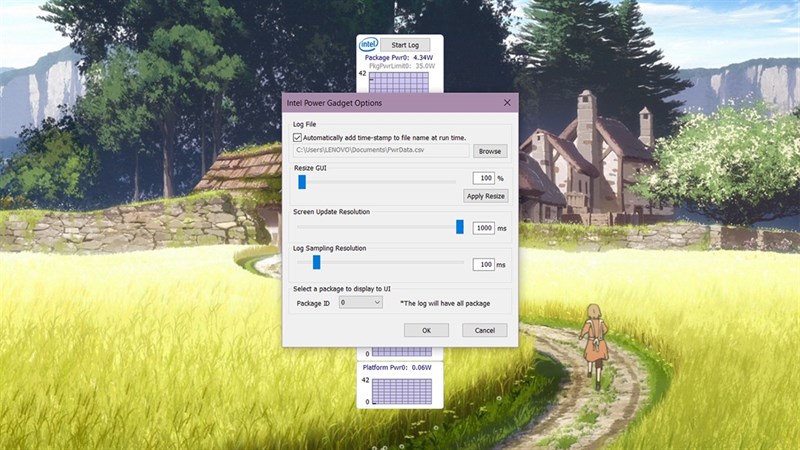
Task: Open the Package ID dropdown
Action: point(361,303)
